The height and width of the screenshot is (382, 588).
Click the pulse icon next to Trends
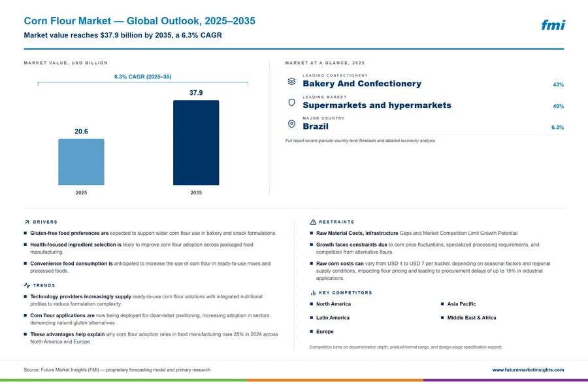pos(27,285)
